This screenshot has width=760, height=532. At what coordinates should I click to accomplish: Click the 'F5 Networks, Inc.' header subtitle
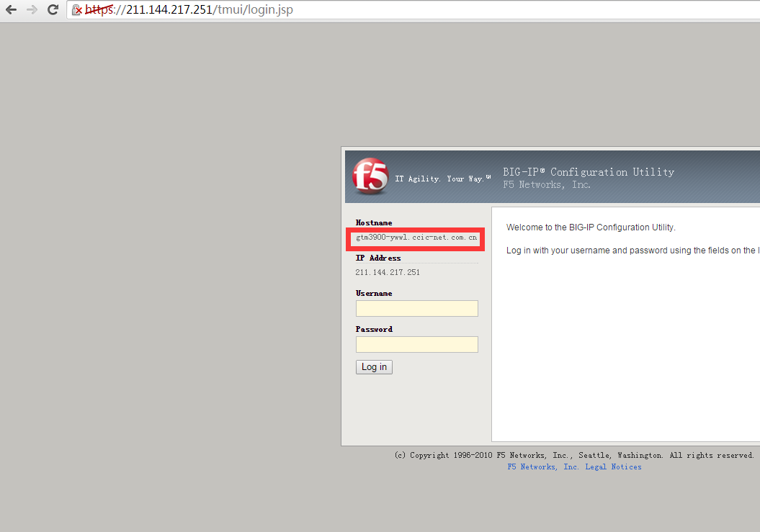click(x=547, y=184)
